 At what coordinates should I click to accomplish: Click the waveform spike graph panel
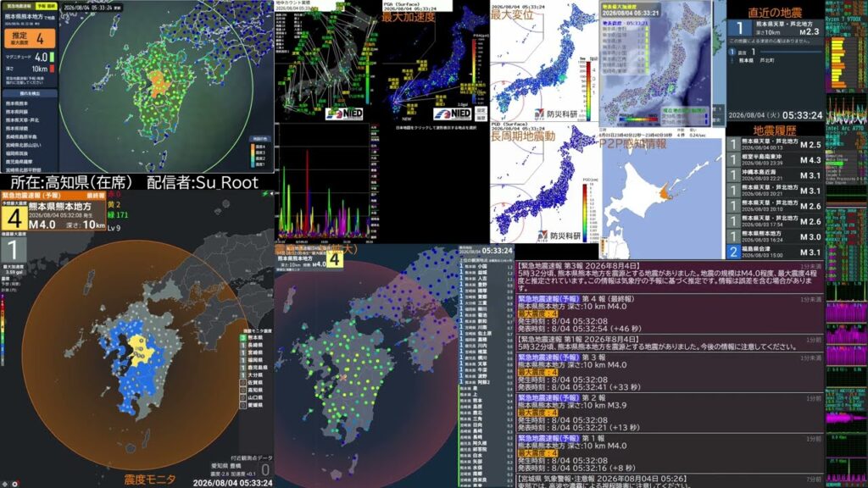(x=326, y=183)
